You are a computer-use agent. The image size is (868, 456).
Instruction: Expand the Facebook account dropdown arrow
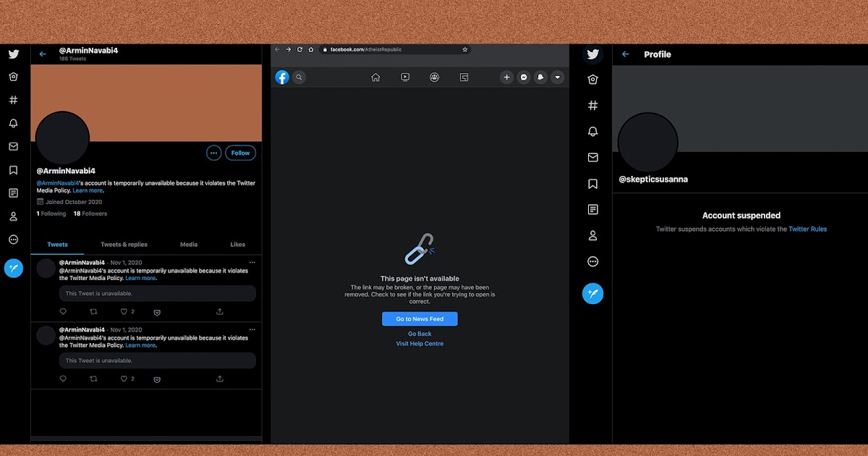[x=558, y=77]
